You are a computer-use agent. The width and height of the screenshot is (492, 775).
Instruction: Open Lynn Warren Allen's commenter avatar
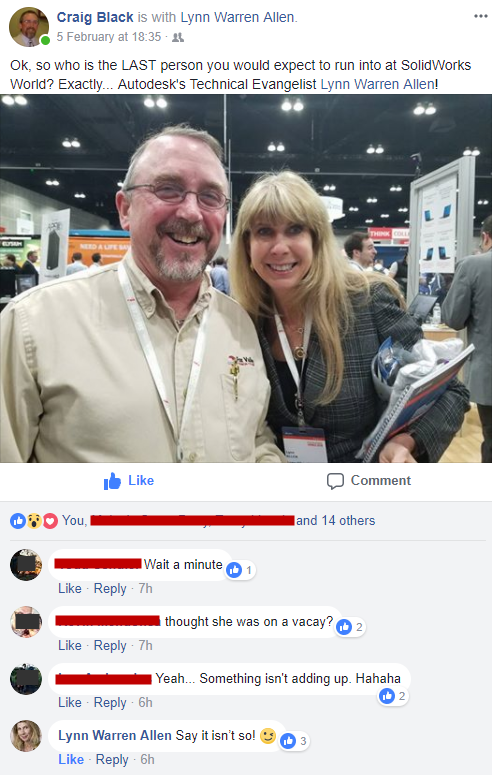pyautogui.click(x=26, y=736)
